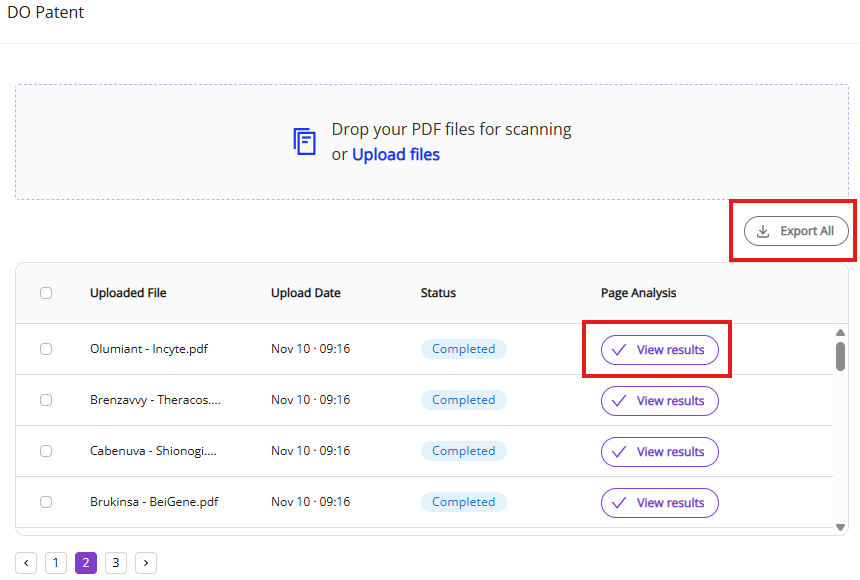Click the Upload files link

[x=395, y=154]
